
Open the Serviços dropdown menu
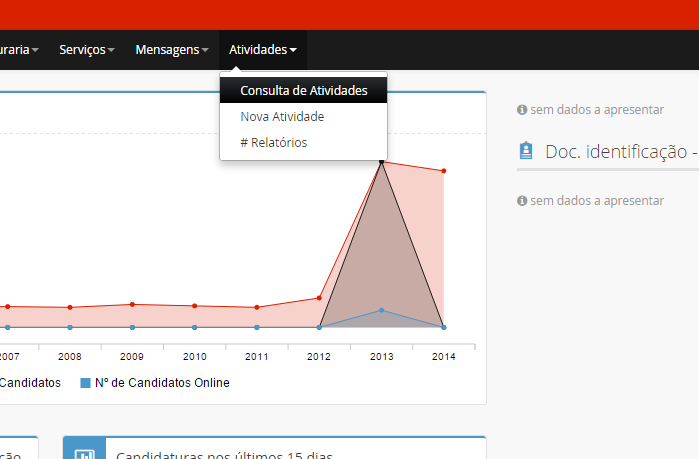tap(87, 49)
